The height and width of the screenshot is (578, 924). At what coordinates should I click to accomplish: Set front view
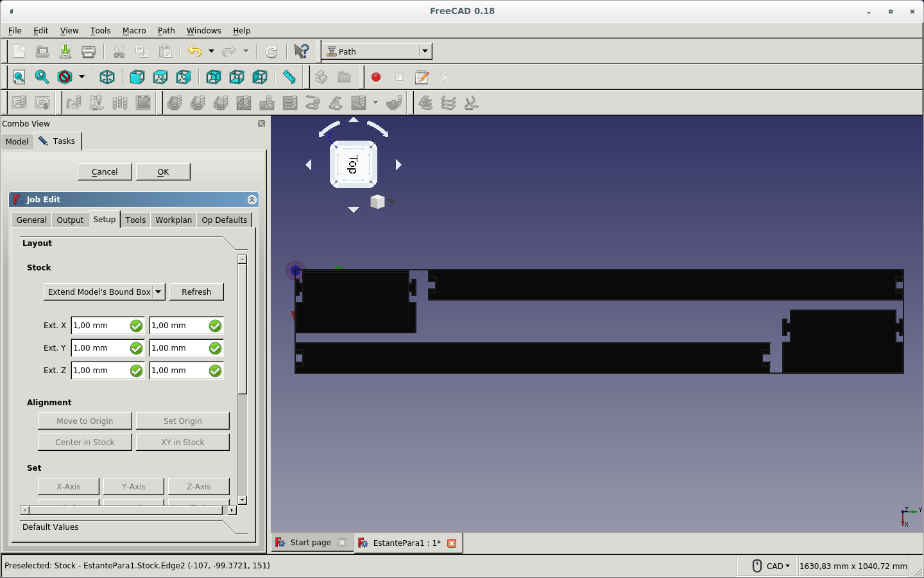(137, 77)
